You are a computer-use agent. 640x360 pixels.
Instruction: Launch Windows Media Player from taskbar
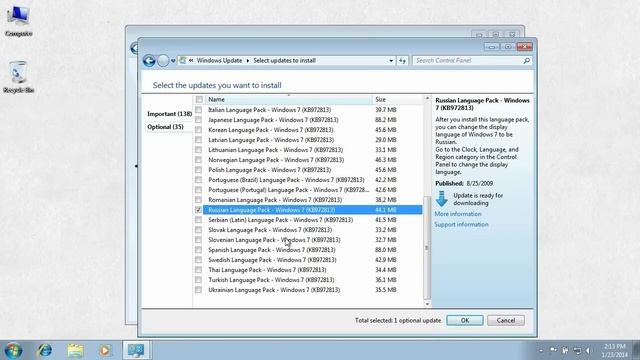click(105, 351)
